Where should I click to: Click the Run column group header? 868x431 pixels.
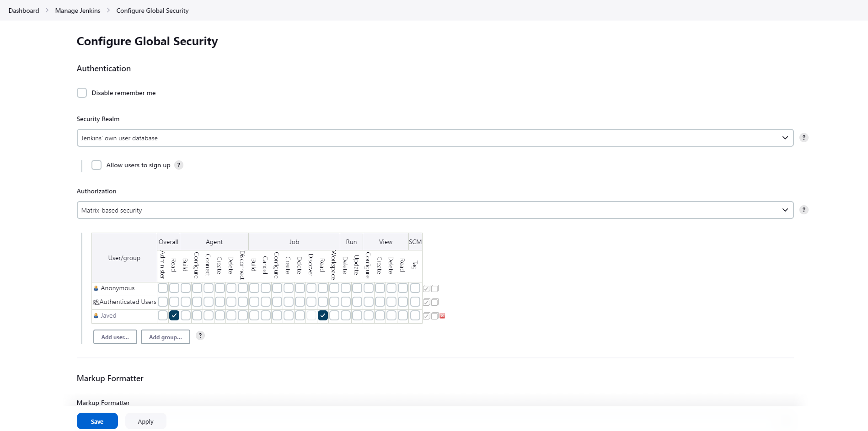pyautogui.click(x=351, y=242)
